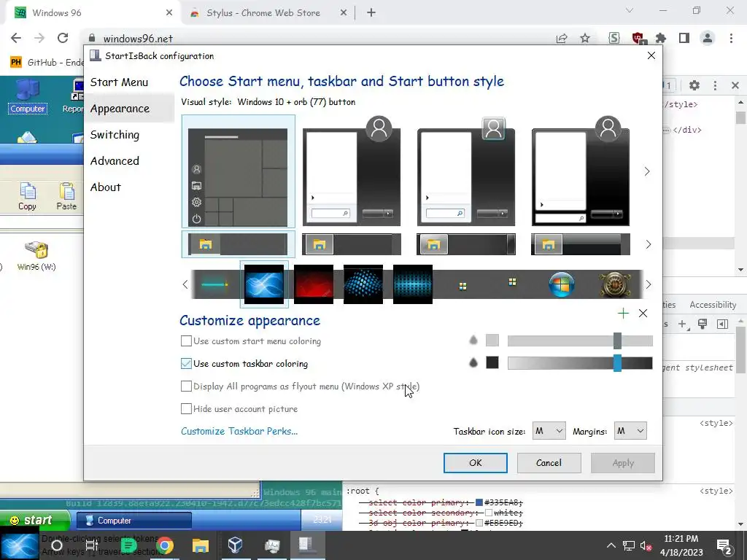
Task: Share this page from the address bar
Action: click(562, 39)
